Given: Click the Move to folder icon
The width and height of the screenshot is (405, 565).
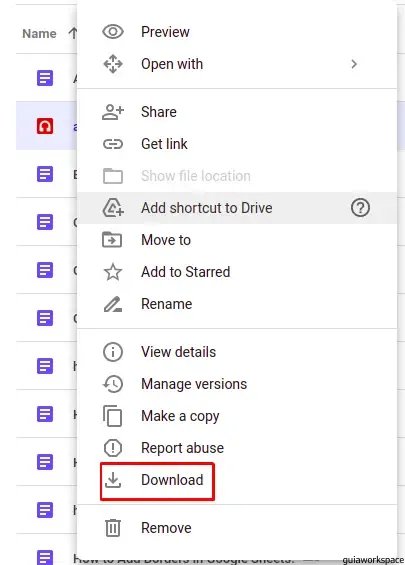Looking at the screenshot, I should click(112, 240).
